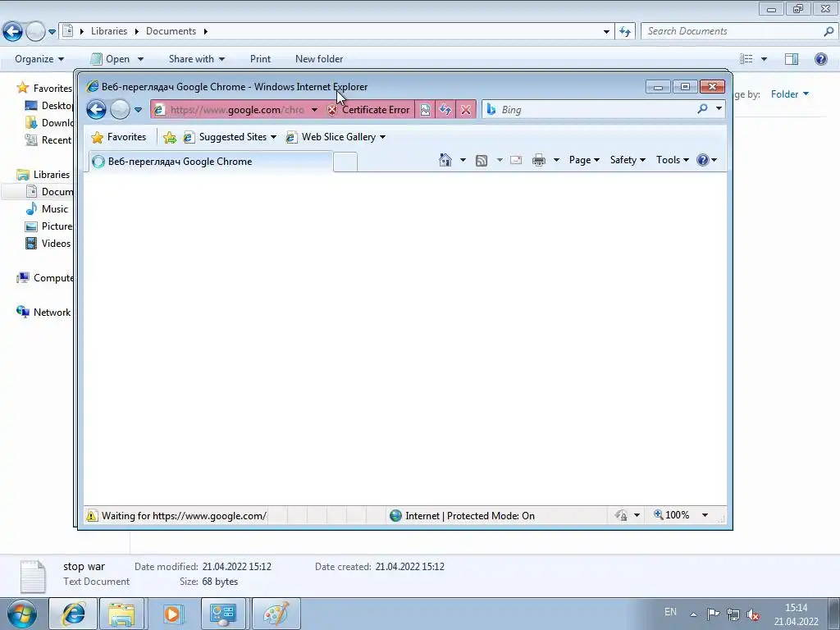840x630 pixels.
Task: Click the network tray icon
Action: pos(733,614)
